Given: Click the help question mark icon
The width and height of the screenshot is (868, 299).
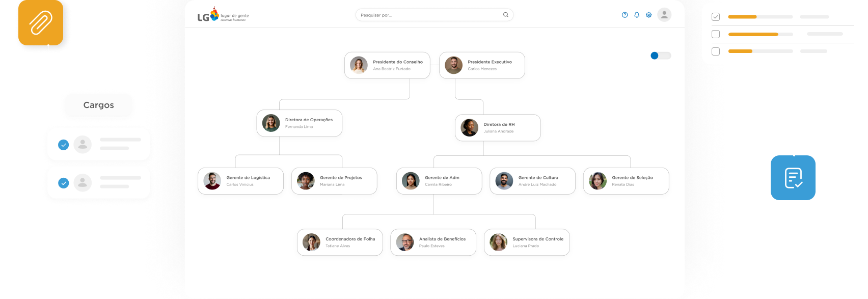Looking at the screenshot, I should click(x=625, y=15).
